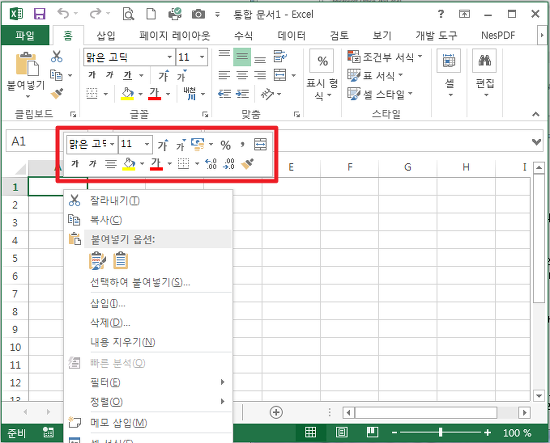
Task: Switch to the Formulas (수식) tab
Action: 243,35
